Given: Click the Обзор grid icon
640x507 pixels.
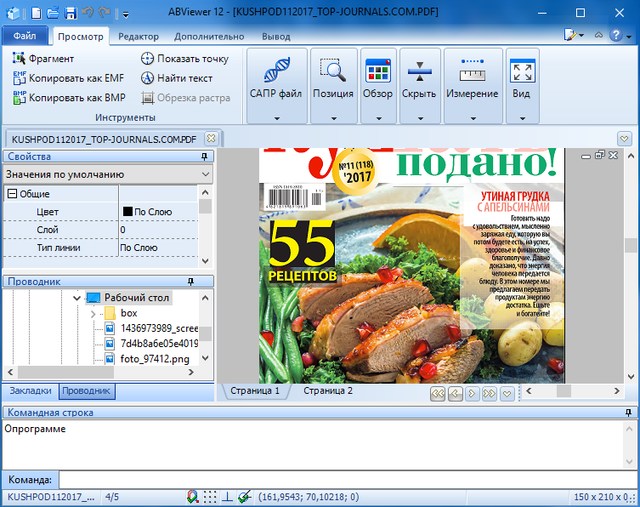Looking at the screenshot, I should click(377, 71).
